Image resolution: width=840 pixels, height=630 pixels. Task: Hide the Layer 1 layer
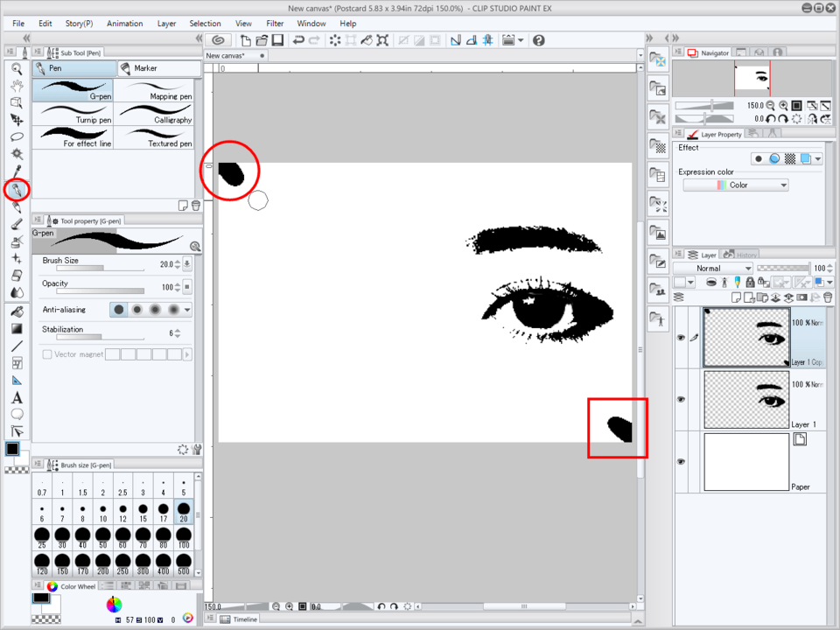(x=682, y=399)
